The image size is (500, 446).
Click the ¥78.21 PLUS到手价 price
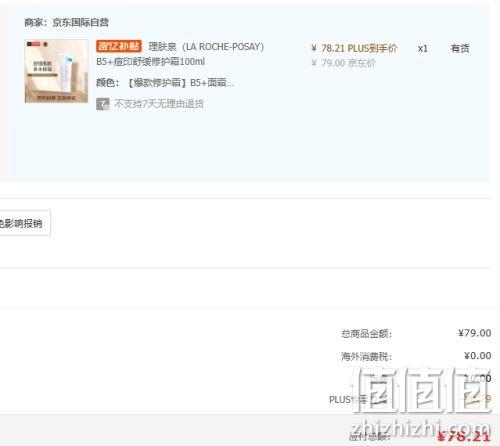tap(354, 48)
